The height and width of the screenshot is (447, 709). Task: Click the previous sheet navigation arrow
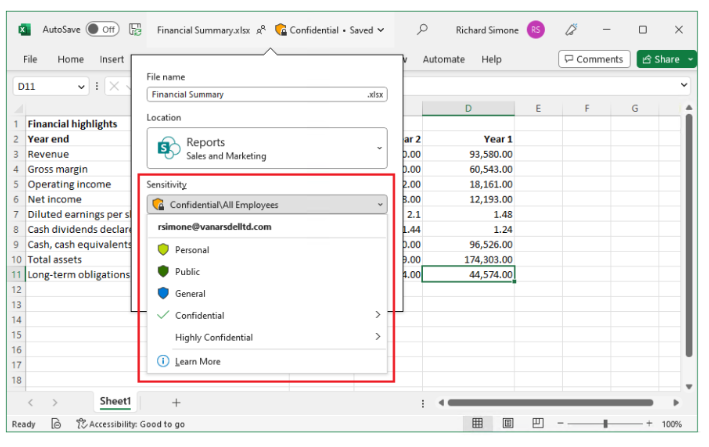tap(31, 402)
